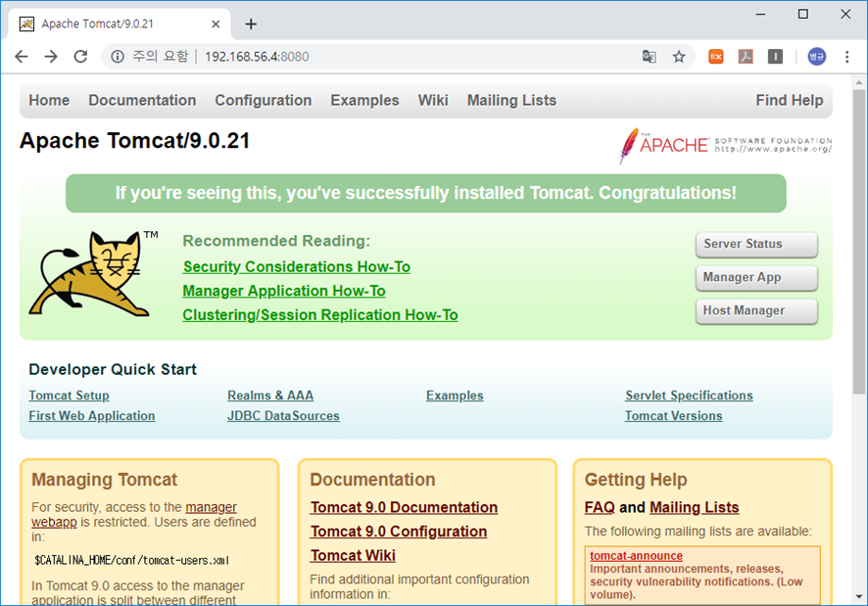The width and height of the screenshot is (868, 606).
Task: Open Documentation in the navigation bar
Action: pyautogui.click(x=142, y=100)
